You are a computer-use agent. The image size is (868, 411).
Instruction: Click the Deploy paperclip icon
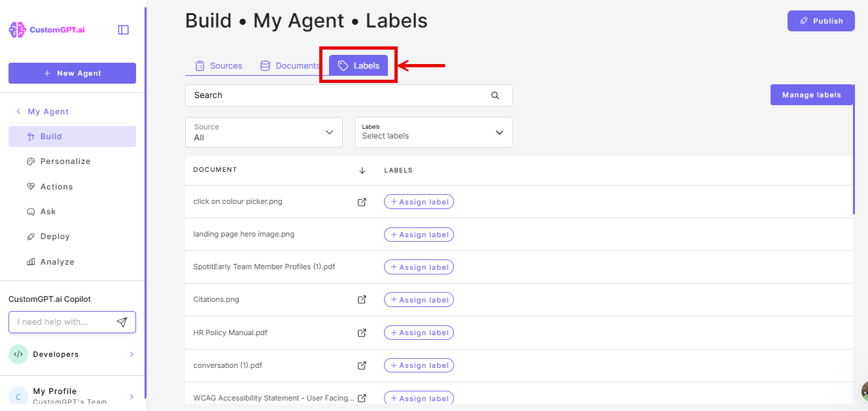[30, 236]
